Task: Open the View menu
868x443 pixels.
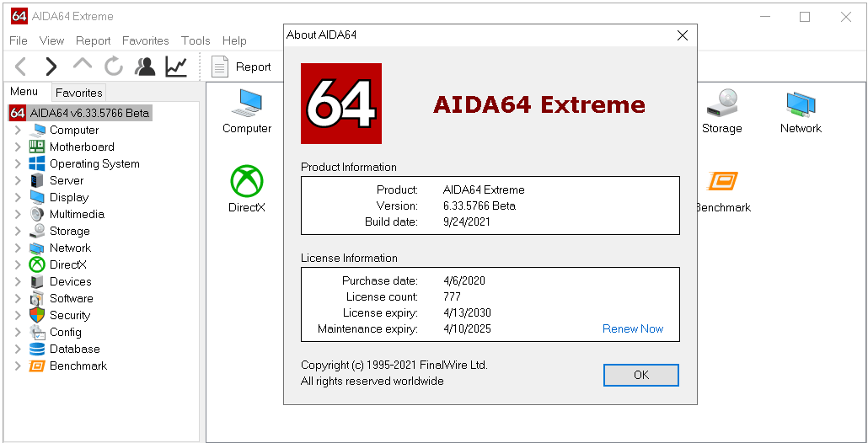Action: pyautogui.click(x=52, y=40)
